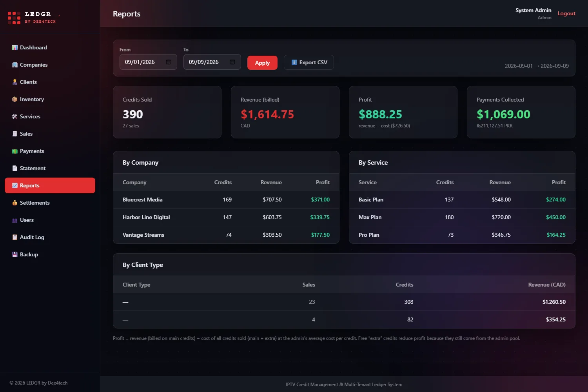
Task: Select the Vantage Streams row
Action: pos(226,235)
